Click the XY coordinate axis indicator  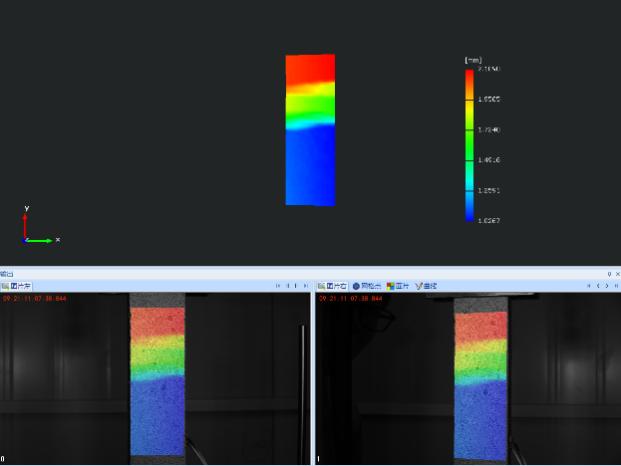35,230
